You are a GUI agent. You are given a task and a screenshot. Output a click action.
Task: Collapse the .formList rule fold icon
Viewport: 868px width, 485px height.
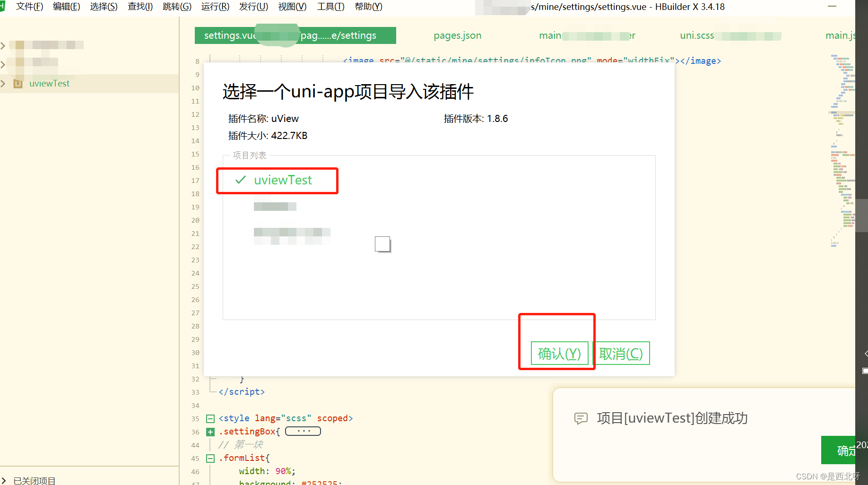pos(210,458)
